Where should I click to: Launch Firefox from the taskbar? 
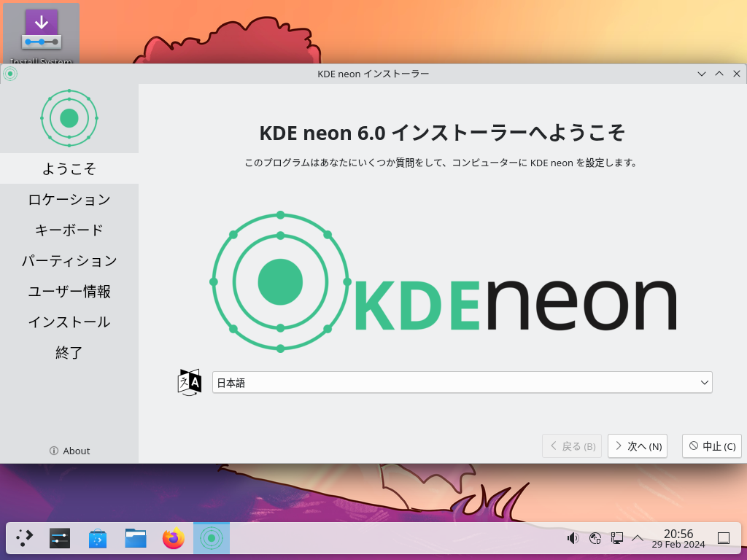click(x=174, y=538)
